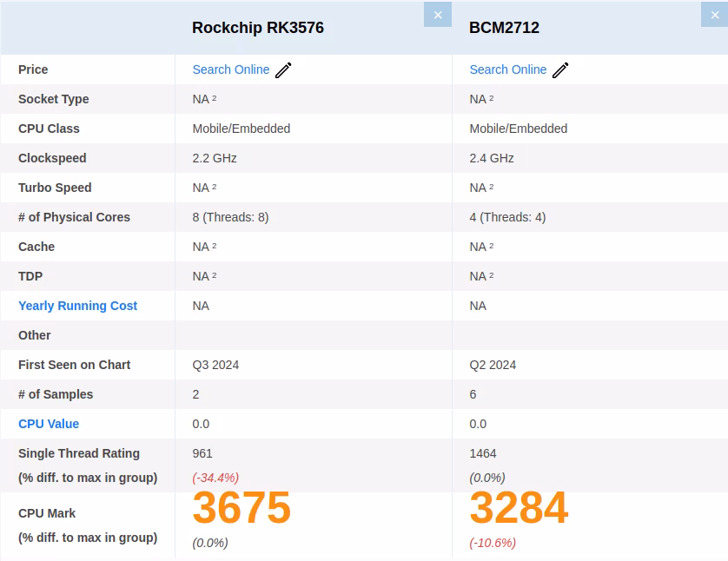
Task: Open Search Online link for BCM2712
Action: pyautogui.click(x=508, y=69)
